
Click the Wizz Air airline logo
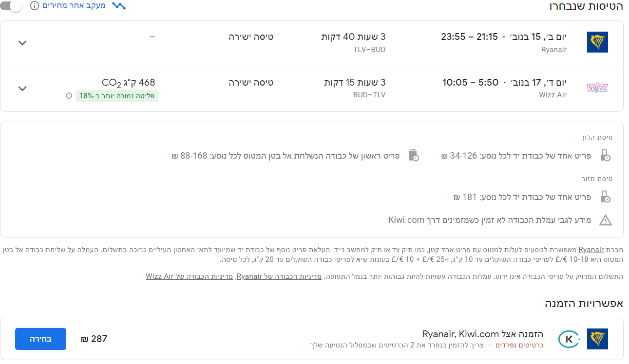[x=597, y=88]
